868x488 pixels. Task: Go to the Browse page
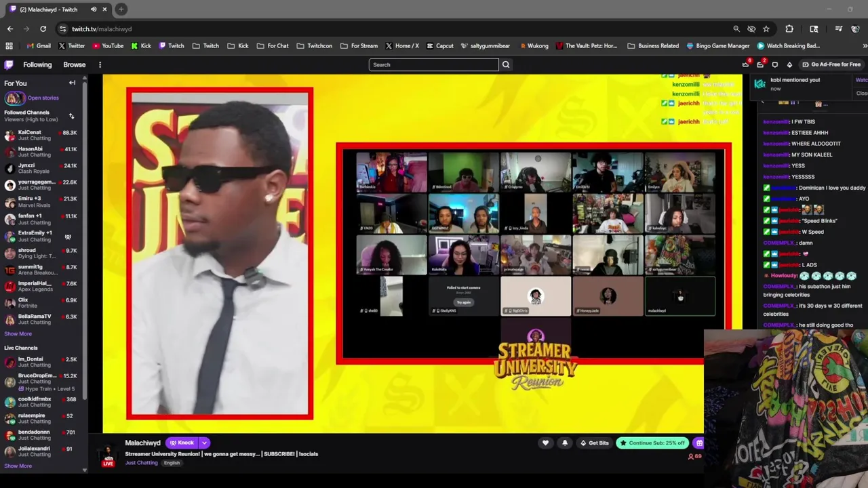pyautogui.click(x=75, y=65)
